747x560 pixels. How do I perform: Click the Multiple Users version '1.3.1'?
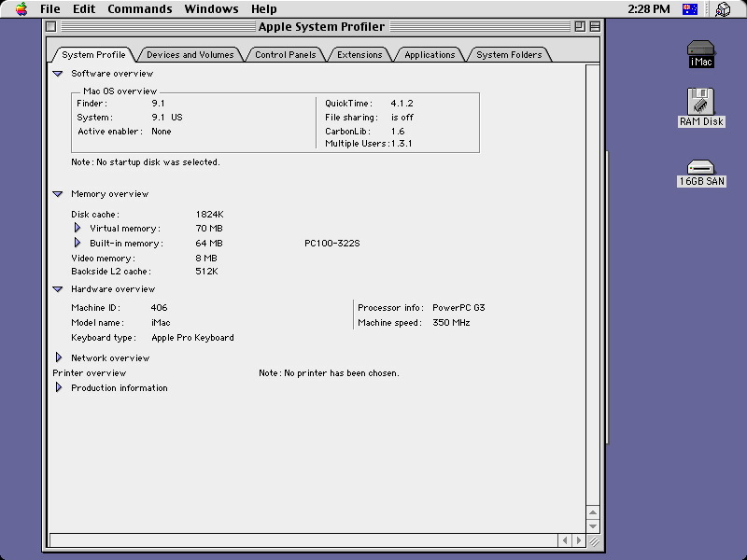[402, 144]
